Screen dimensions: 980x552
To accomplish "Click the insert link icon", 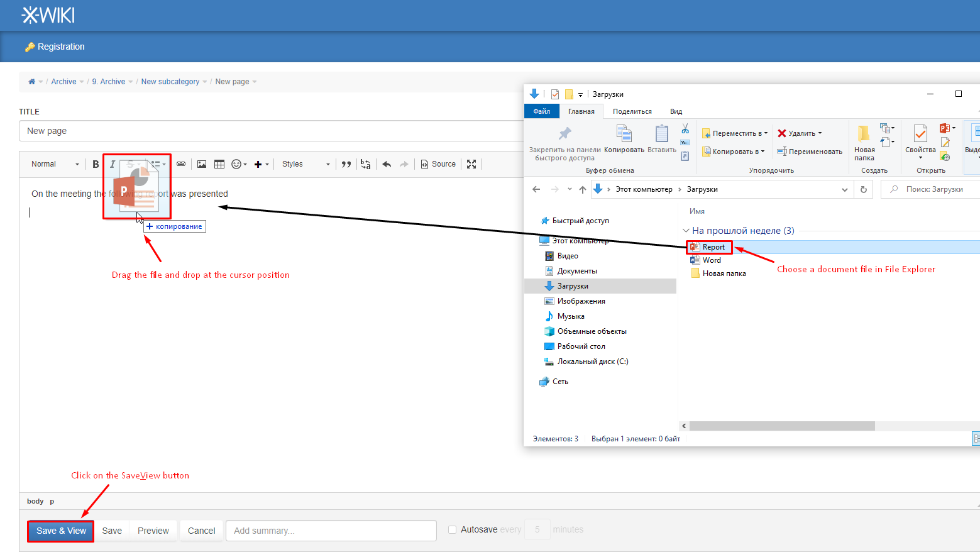I will (x=181, y=164).
